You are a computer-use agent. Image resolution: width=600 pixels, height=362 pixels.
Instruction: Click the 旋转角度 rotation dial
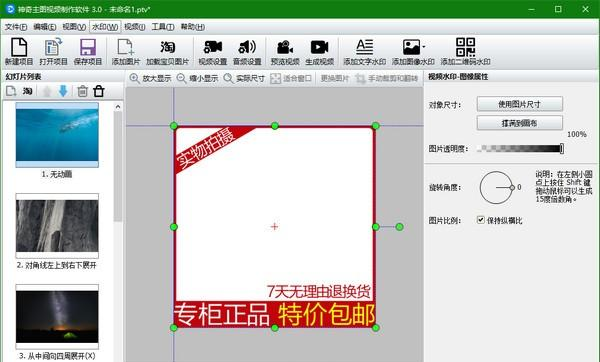pyautogui.click(x=496, y=188)
